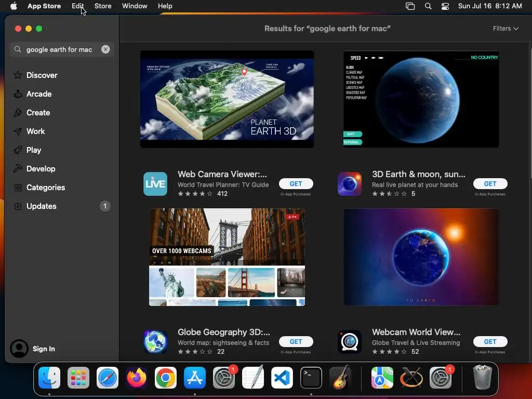Open 3D Earth & moon app icon
532x399 pixels.
point(350,184)
